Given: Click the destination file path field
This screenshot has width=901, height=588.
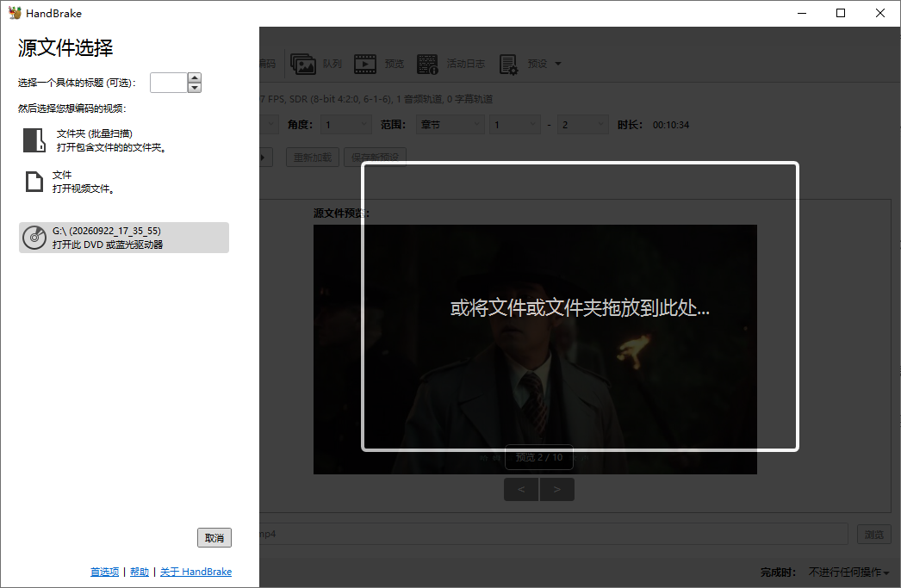Looking at the screenshot, I should (x=554, y=534).
